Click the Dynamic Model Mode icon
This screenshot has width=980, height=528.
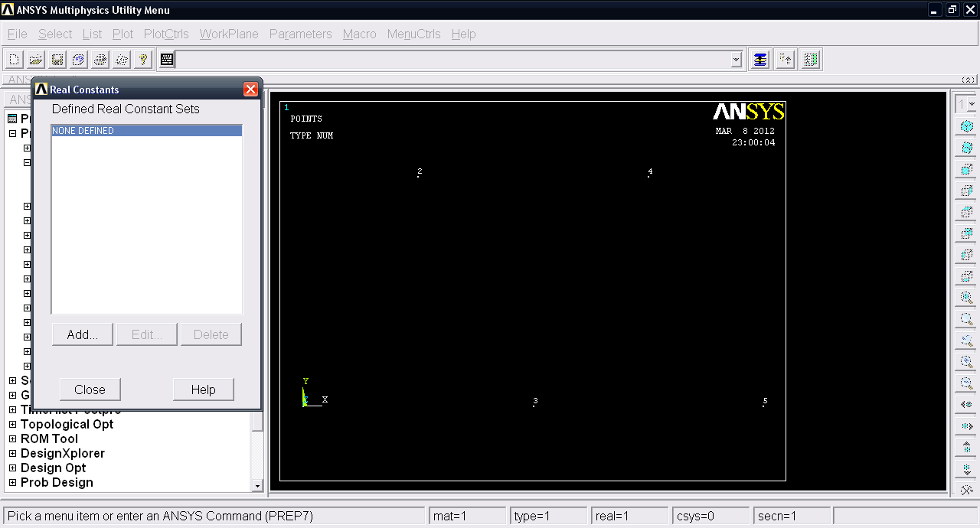coord(966,491)
